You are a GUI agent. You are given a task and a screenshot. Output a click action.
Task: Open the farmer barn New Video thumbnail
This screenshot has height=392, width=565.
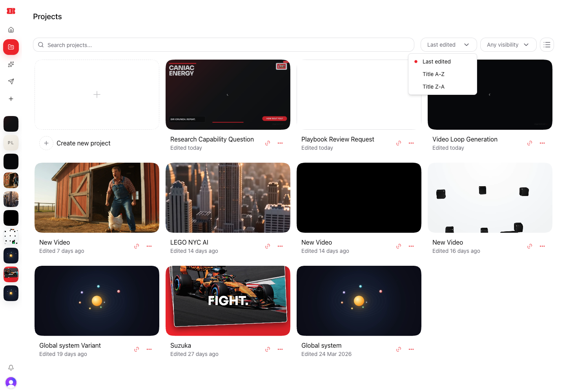[x=97, y=198]
